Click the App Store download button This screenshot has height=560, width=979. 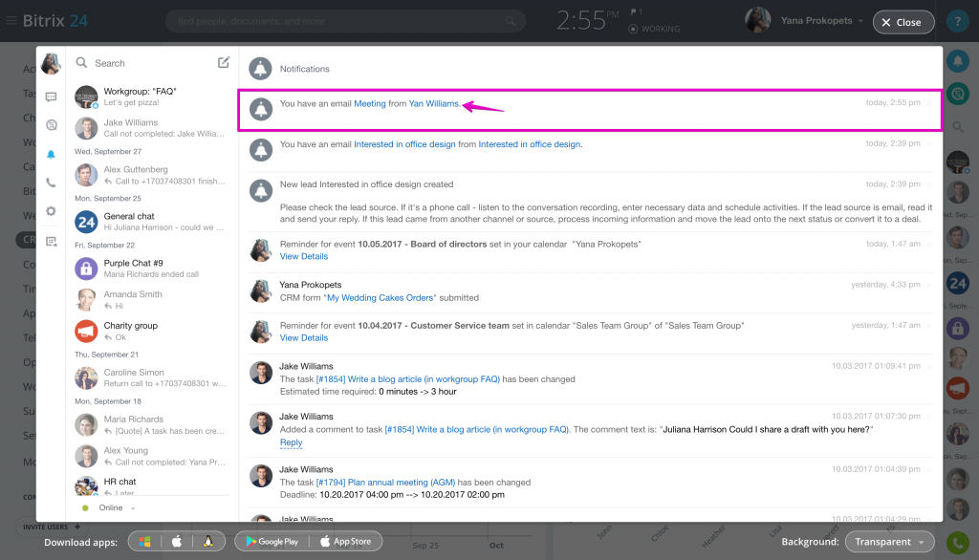(345, 541)
